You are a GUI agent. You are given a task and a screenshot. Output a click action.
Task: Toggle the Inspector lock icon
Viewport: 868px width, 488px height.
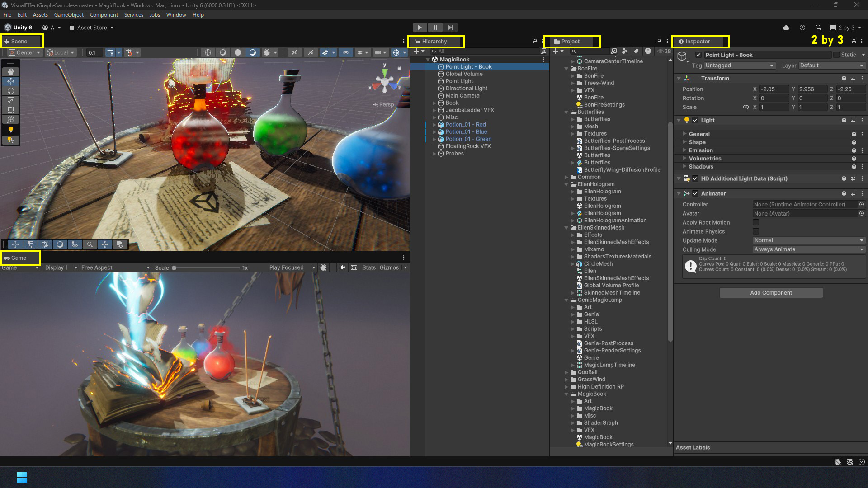[x=854, y=41]
